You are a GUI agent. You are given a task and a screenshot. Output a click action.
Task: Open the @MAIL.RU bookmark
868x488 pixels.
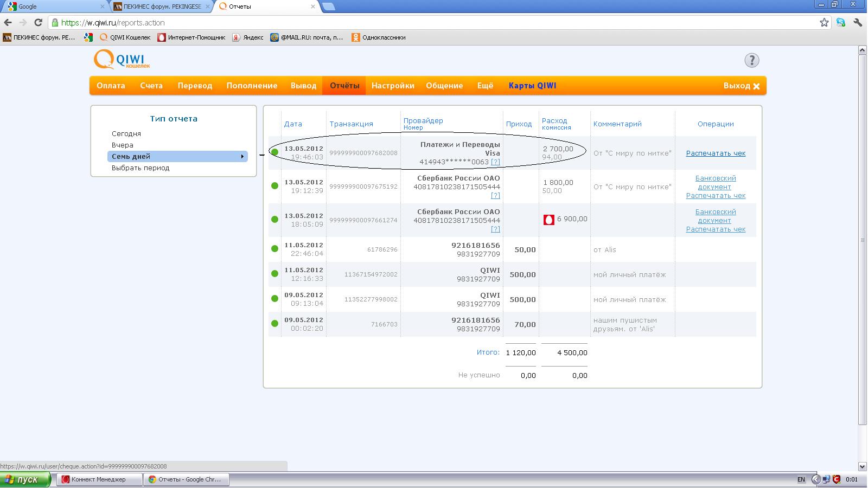click(307, 37)
